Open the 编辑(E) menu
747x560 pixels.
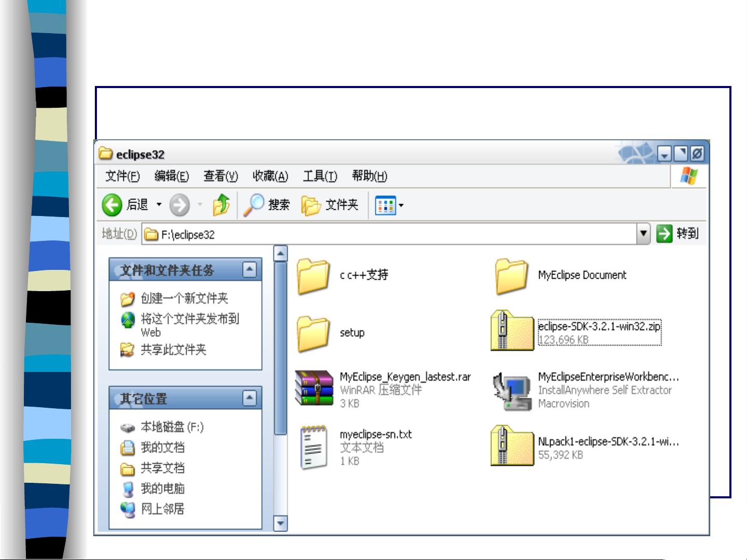(x=172, y=177)
